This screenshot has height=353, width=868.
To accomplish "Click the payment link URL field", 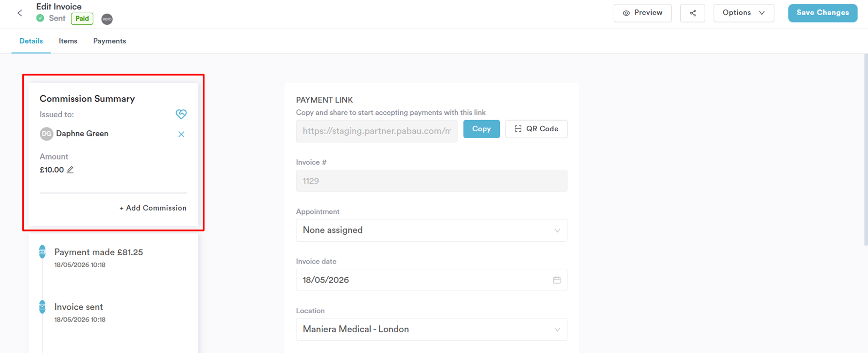I will click(376, 131).
